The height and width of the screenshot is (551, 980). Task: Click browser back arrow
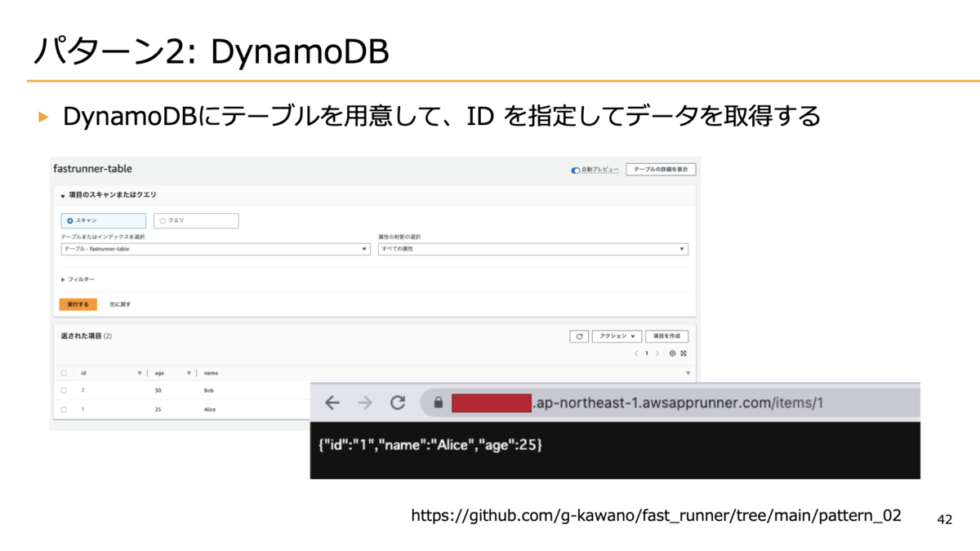[x=332, y=402]
